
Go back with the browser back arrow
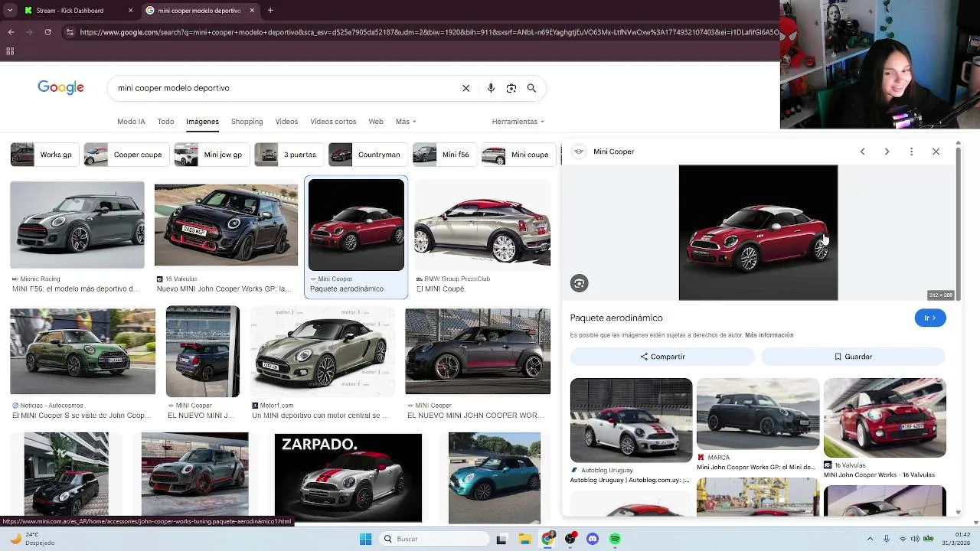click(x=11, y=32)
